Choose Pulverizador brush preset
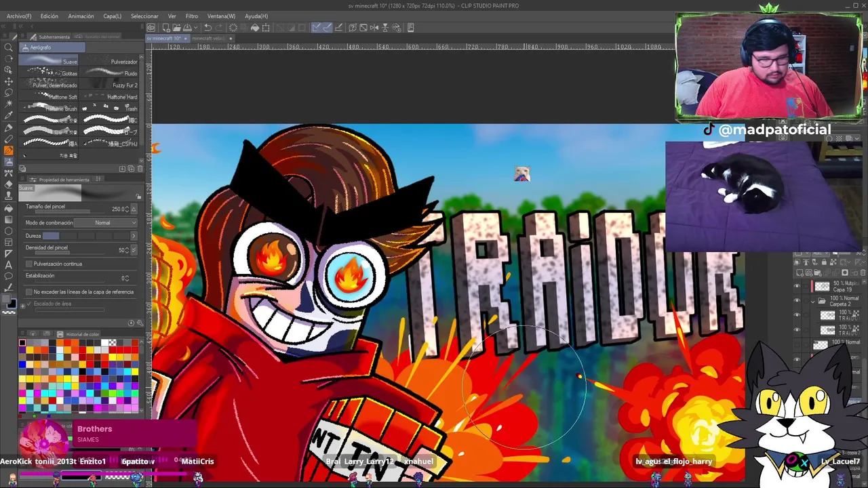The height and width of the screenshot is (488, 868). pos(109,61)
